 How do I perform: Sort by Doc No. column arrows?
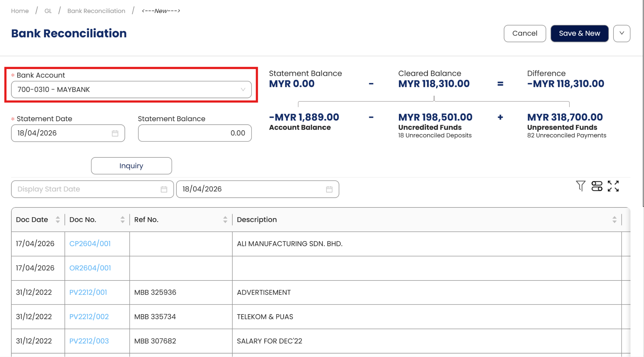122,220
